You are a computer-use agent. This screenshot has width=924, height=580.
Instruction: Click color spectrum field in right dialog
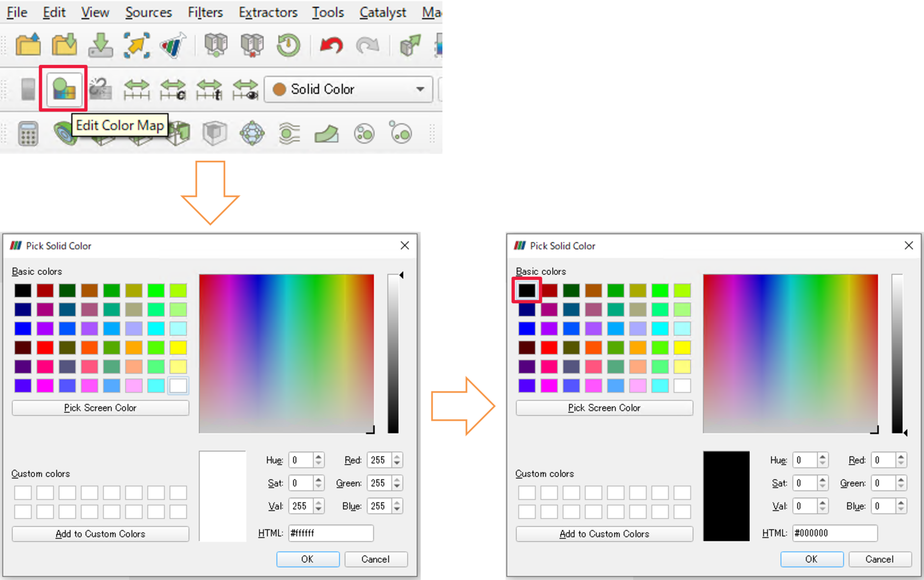790,354
